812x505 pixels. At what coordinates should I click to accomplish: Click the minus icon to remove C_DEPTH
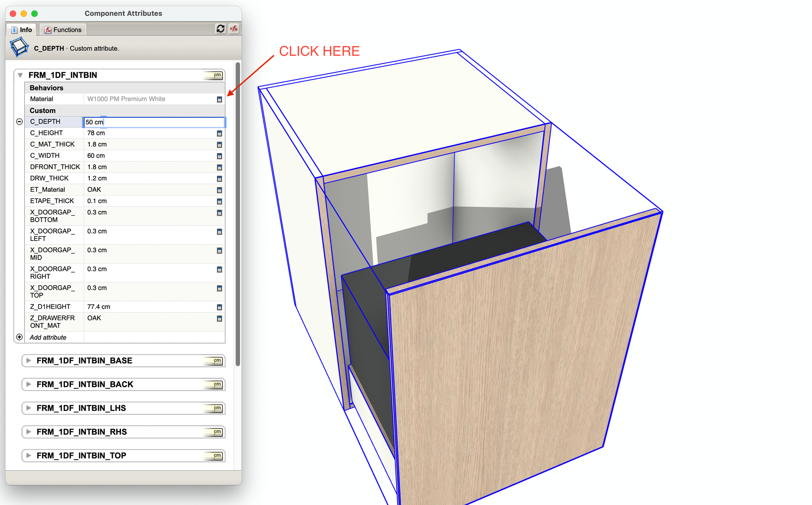pos(19,122)
